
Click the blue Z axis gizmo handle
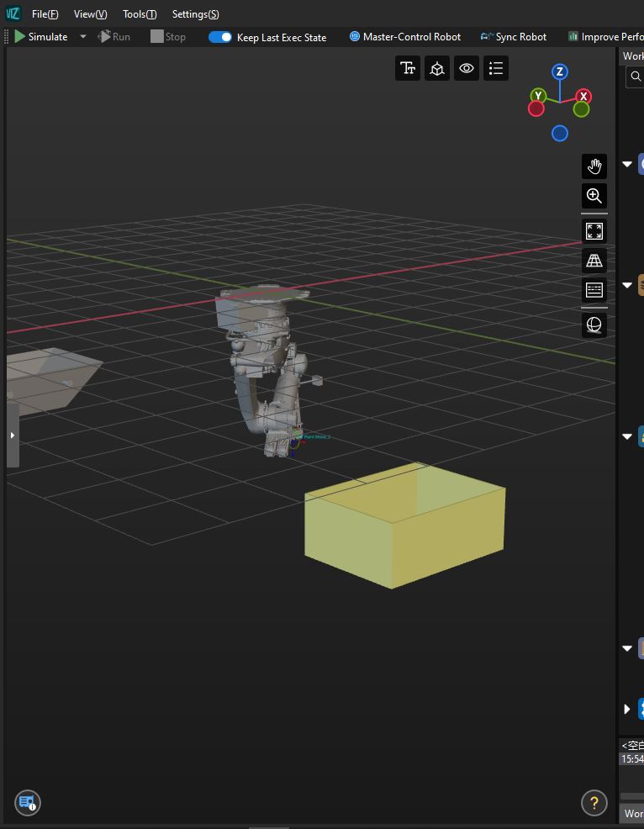coord(560,72)
